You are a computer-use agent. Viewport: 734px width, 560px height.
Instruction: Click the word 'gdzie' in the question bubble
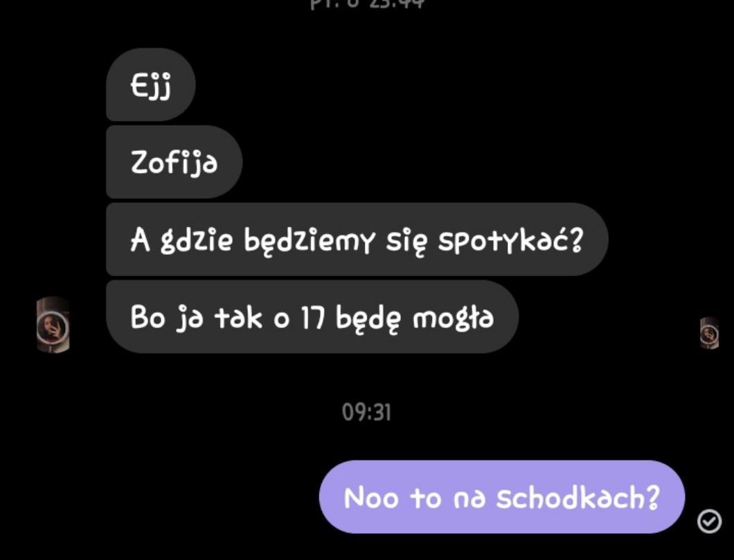click(x=196, y=242)
